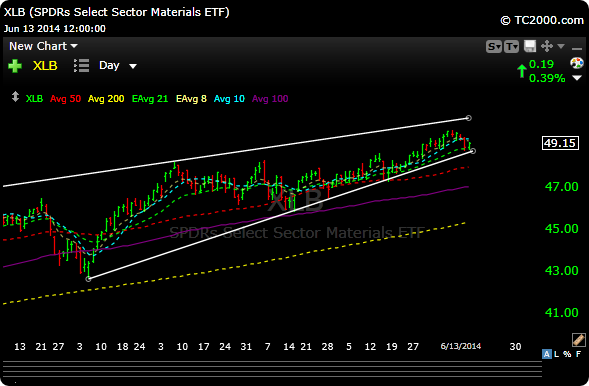Viewport: 589px width, 386px height.
Task: Open the T dropdown button
Action: click(511, 47)
